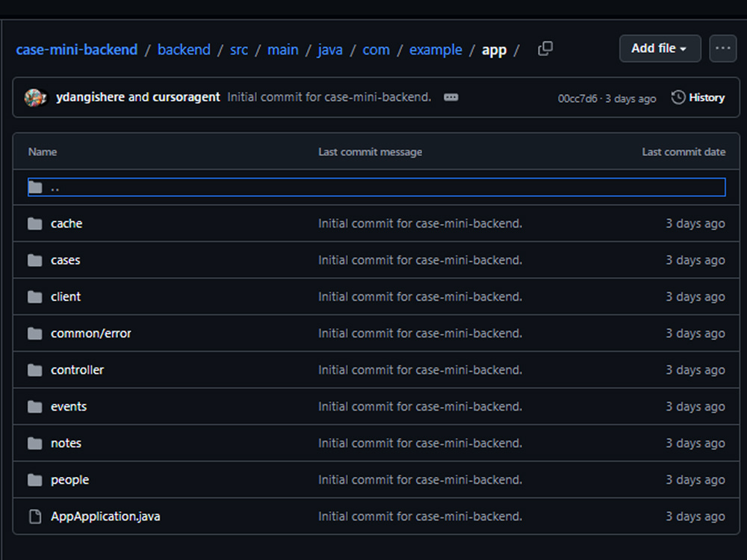Open ydangishere user profile
747x560 pixels.
90,97
